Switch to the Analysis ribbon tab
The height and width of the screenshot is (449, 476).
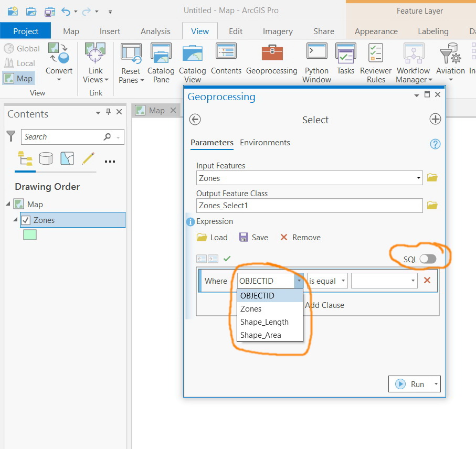pyautogui.click(x=155, y=31)
